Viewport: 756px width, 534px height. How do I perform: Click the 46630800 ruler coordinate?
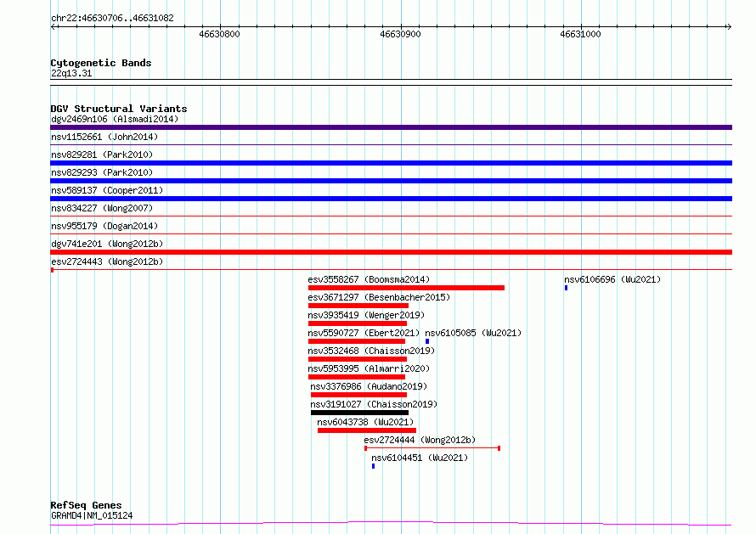point(219,34)
